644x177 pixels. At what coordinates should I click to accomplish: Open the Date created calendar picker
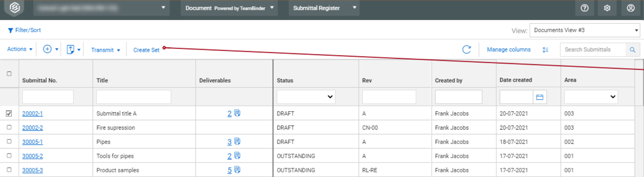pos(540,97)
